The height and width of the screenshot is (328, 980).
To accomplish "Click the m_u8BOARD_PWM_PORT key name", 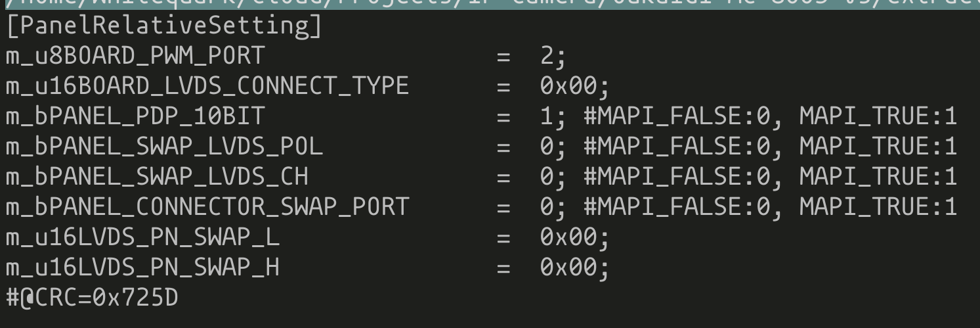I will [x=135, y=57].
